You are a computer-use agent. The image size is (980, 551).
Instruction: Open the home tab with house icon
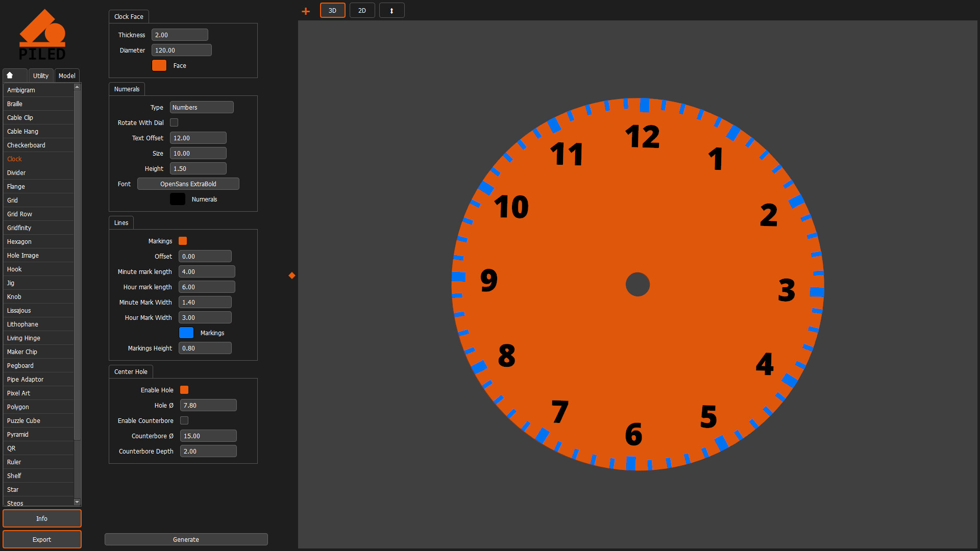point(14,75)
